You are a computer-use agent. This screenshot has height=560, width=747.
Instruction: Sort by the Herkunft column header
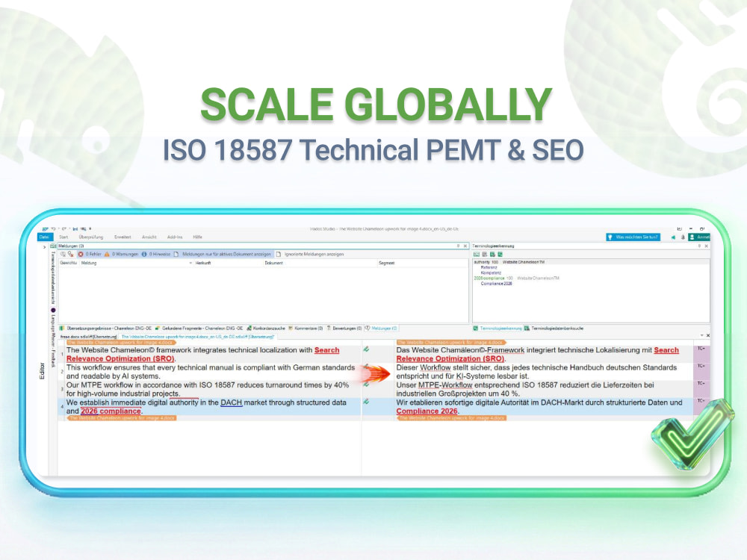(x=203, y=263)
